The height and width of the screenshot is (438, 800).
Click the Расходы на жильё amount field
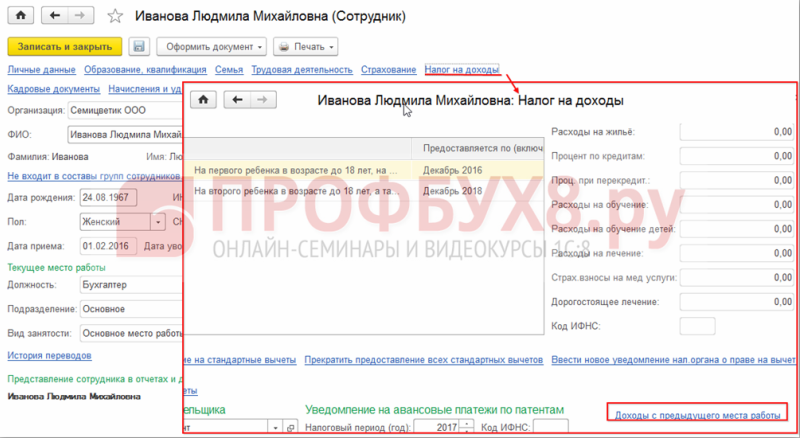click(x=737, y=132)
